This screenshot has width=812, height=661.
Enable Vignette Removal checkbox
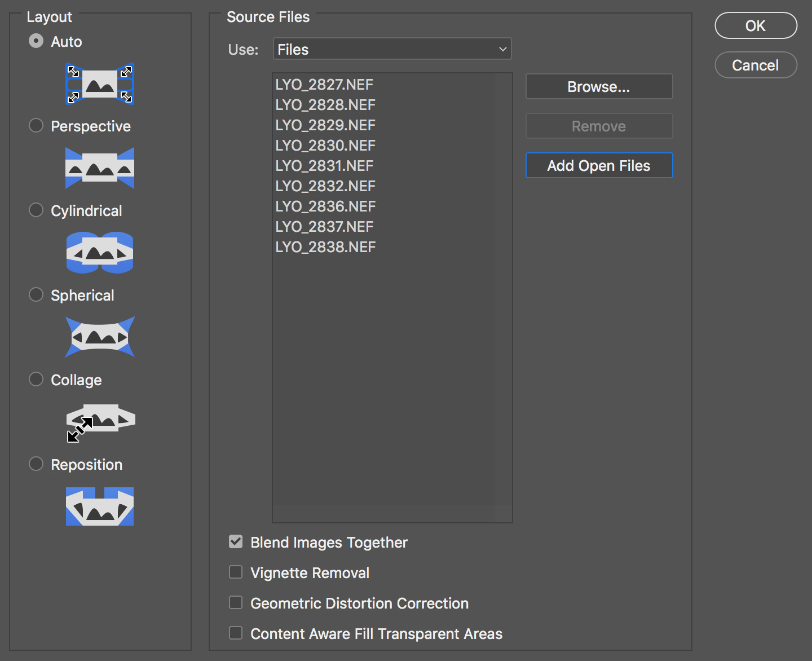(x=236, y=572)
